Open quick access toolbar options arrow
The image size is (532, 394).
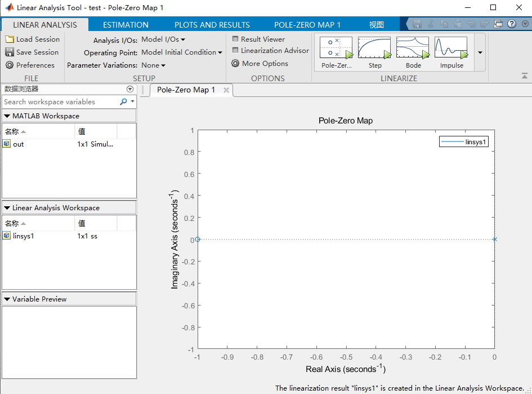(525, 24)
